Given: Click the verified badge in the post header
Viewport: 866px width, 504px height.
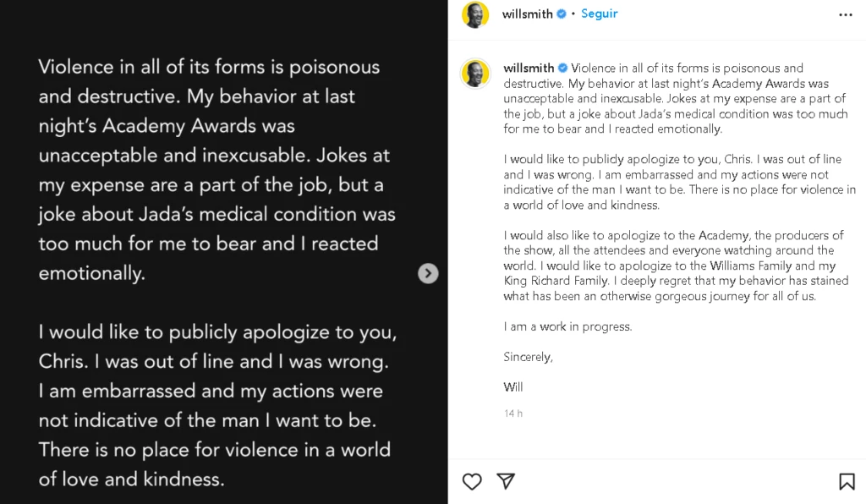Looking at the screenshot, I should pos(562,14).
